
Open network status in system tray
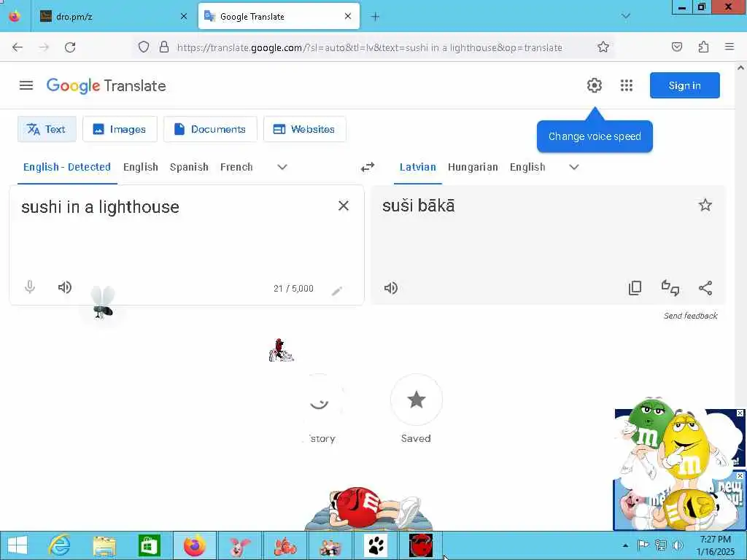[x=661, y=545]
